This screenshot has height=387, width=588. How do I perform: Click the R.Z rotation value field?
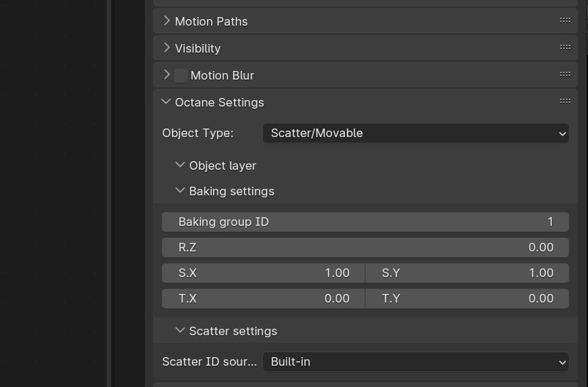click(x=365, y=247)
